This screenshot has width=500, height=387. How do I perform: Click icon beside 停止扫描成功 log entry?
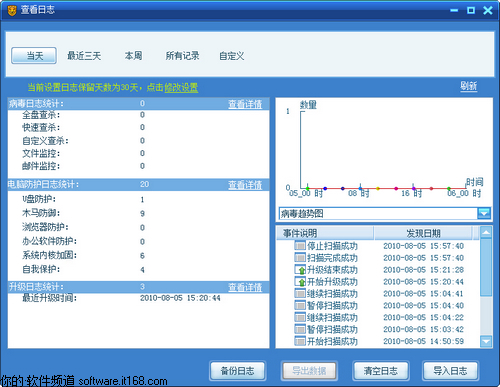click(x=300, y=246)
